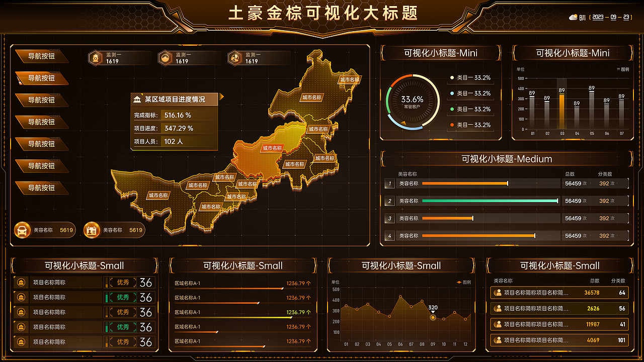Viewport: 644px width, 362px height.
Task: Click the building icon on first 项目名称简称 row
Action: [20, 283]
